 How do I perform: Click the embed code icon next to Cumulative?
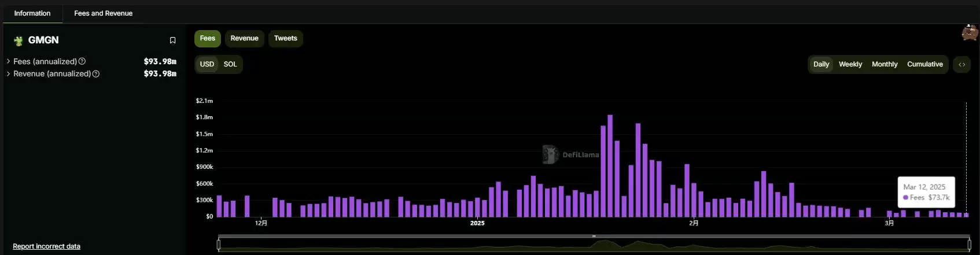point(961,64)
